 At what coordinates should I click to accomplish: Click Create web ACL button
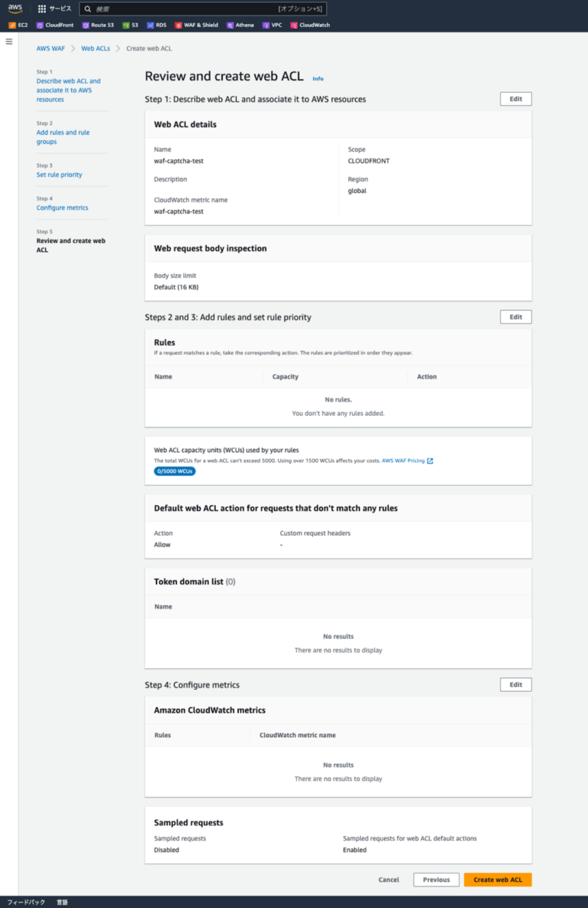click(498, 880)
